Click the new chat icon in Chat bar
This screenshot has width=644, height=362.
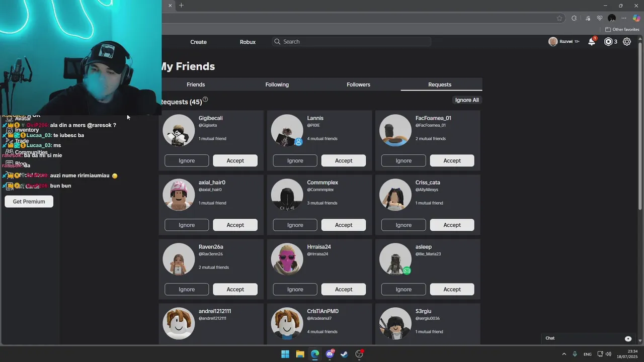628,338
